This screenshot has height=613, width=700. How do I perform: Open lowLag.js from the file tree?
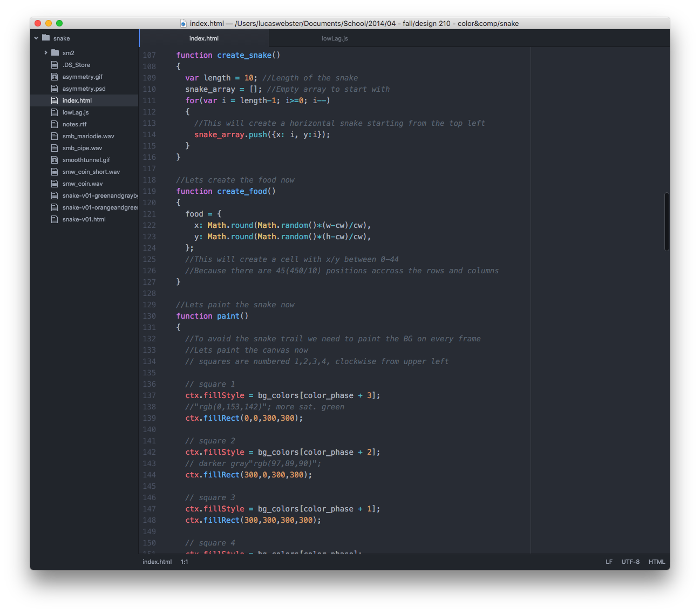pos(76,112)
